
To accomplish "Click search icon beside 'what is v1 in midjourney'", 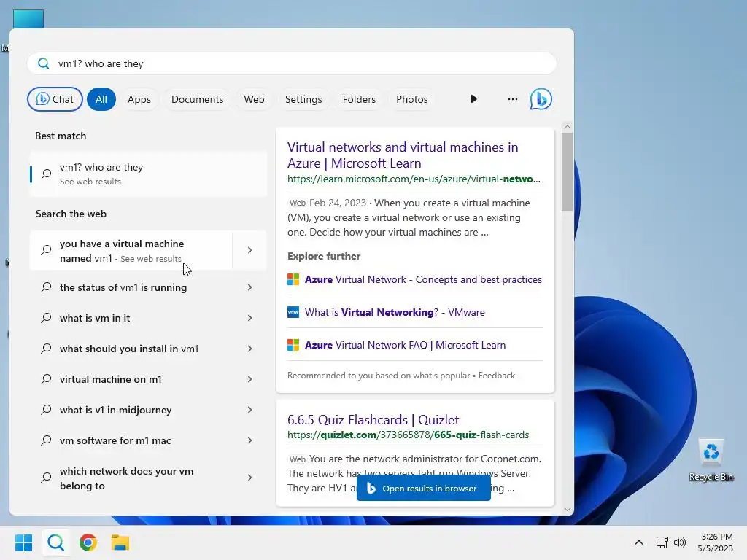I will pos(46,410).
